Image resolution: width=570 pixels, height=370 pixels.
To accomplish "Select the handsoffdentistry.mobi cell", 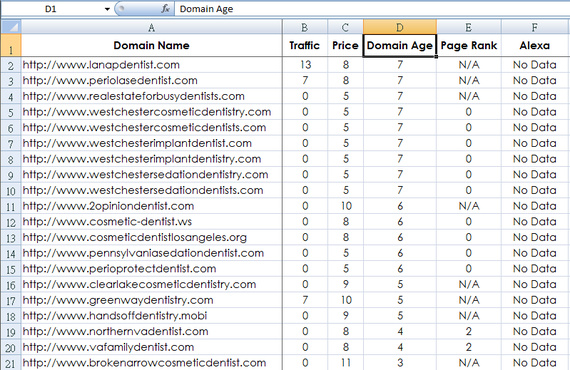I will 152,316.
